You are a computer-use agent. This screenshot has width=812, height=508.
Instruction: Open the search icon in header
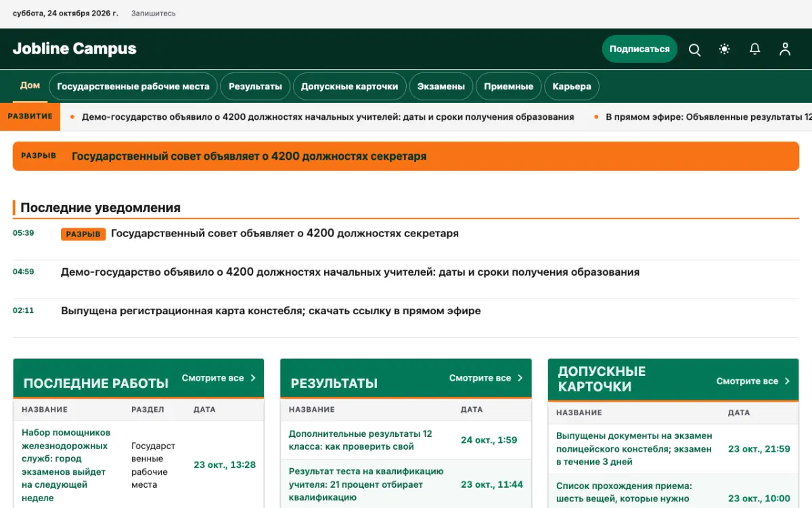tap(694, 49)
